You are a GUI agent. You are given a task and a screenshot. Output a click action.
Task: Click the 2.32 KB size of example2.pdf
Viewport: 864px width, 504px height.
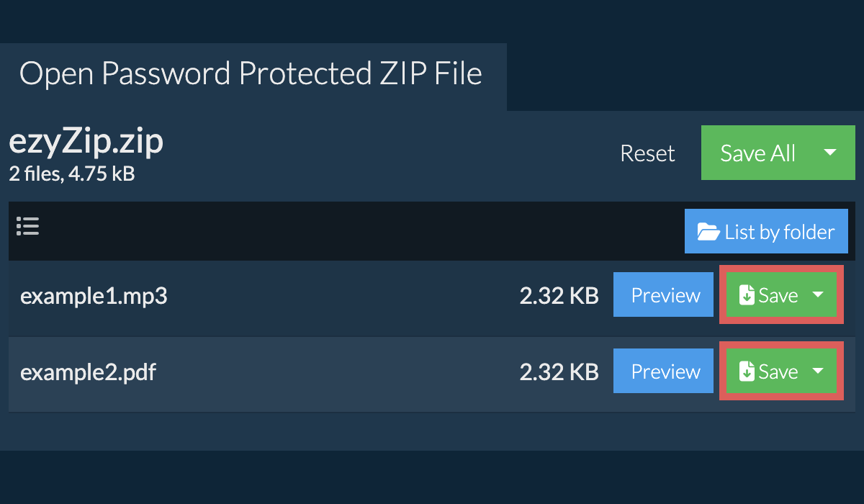(x=559, y=372)
